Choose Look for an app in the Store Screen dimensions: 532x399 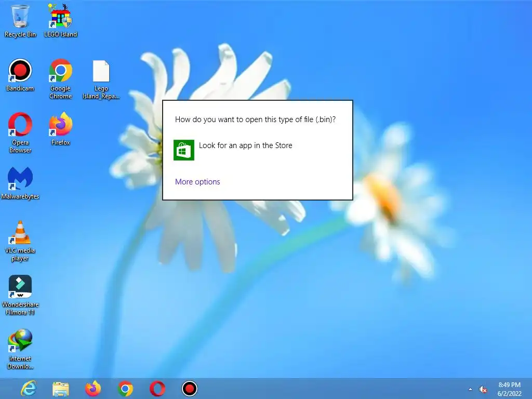[x=245, y=145]
